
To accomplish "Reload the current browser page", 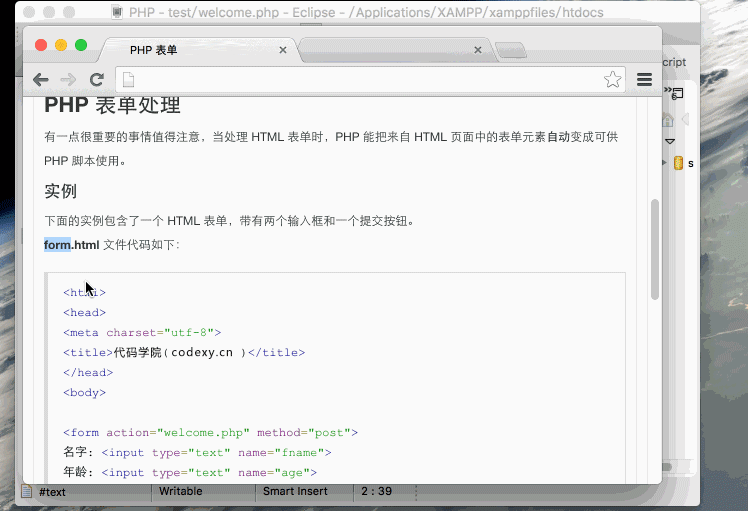I will [x=97, y=80].
